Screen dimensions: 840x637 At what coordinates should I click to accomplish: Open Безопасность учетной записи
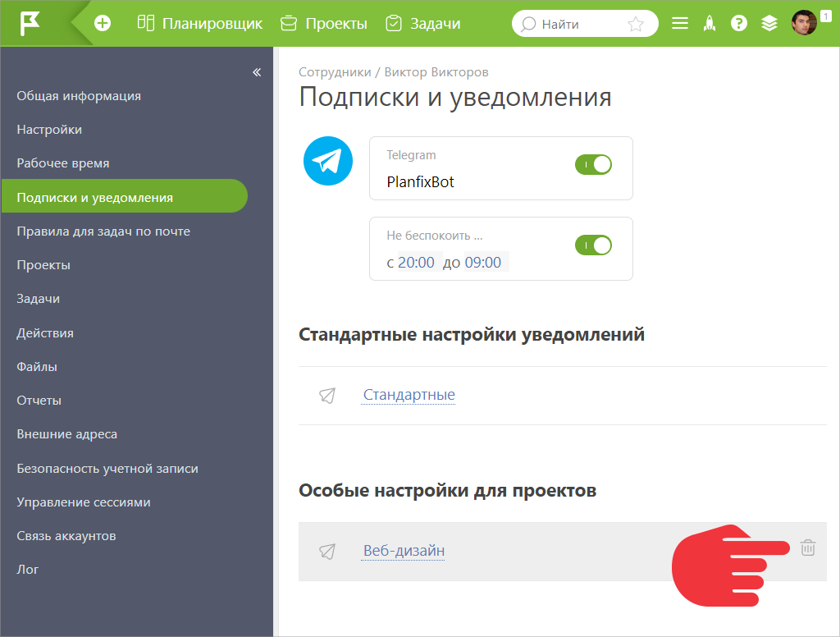click(107, 469)
